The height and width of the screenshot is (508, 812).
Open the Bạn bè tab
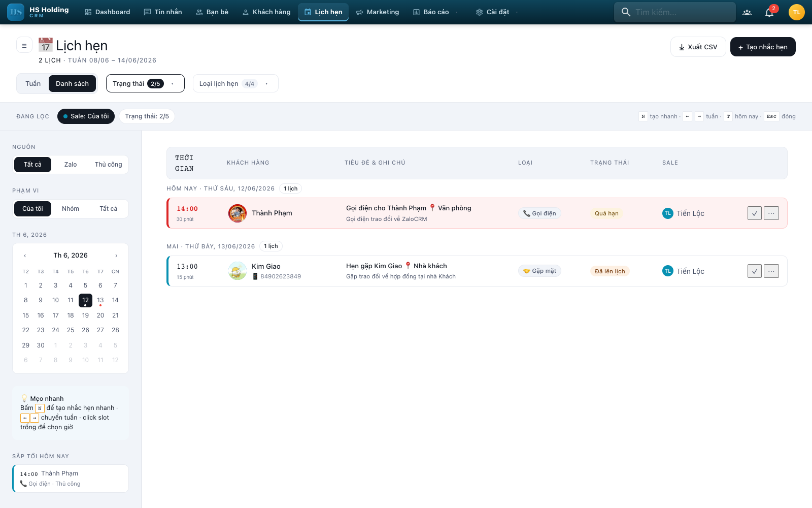[212, 12]
